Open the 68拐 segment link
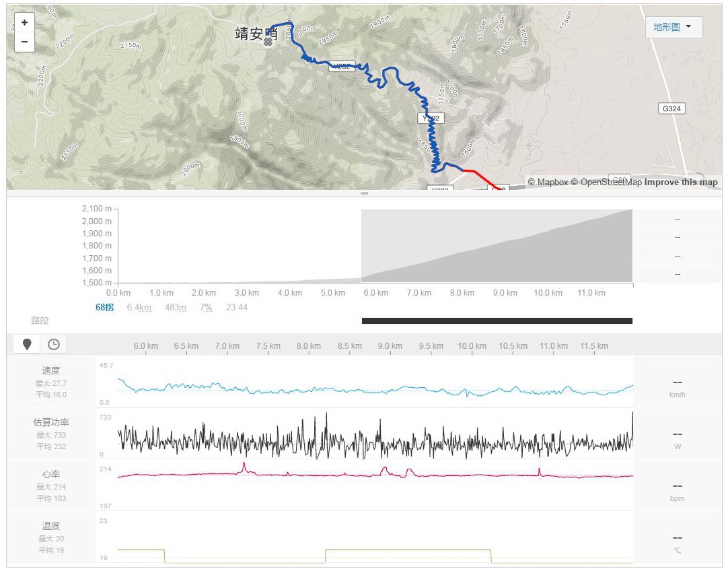 (x=104, y=308)
